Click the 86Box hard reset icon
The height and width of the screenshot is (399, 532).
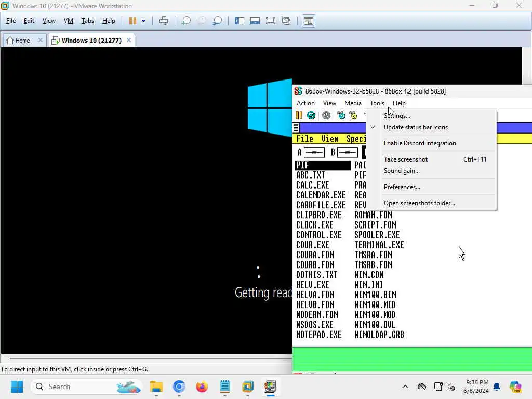point(311,115)
